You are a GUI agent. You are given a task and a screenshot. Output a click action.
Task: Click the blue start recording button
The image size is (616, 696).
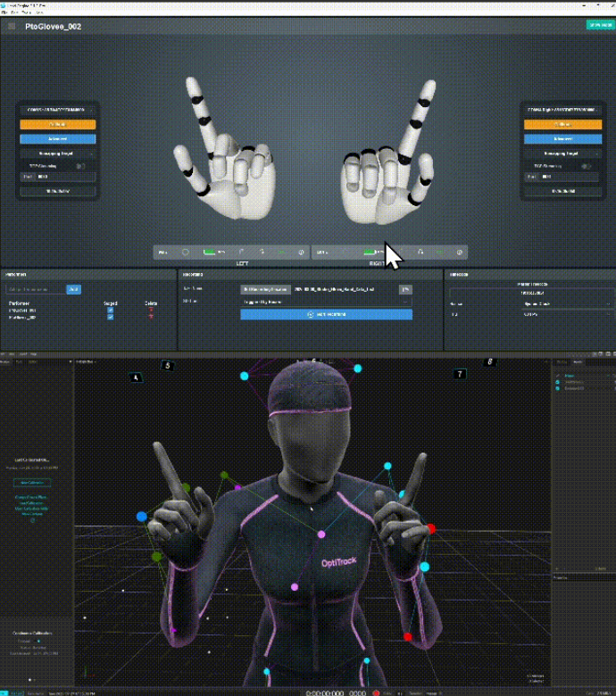click(x=326, y=314)
